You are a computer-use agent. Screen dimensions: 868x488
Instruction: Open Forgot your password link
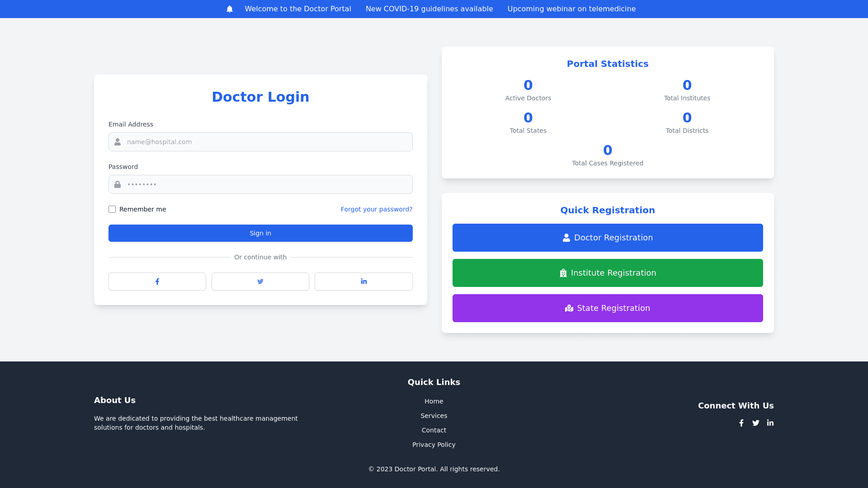coord(376,209)
